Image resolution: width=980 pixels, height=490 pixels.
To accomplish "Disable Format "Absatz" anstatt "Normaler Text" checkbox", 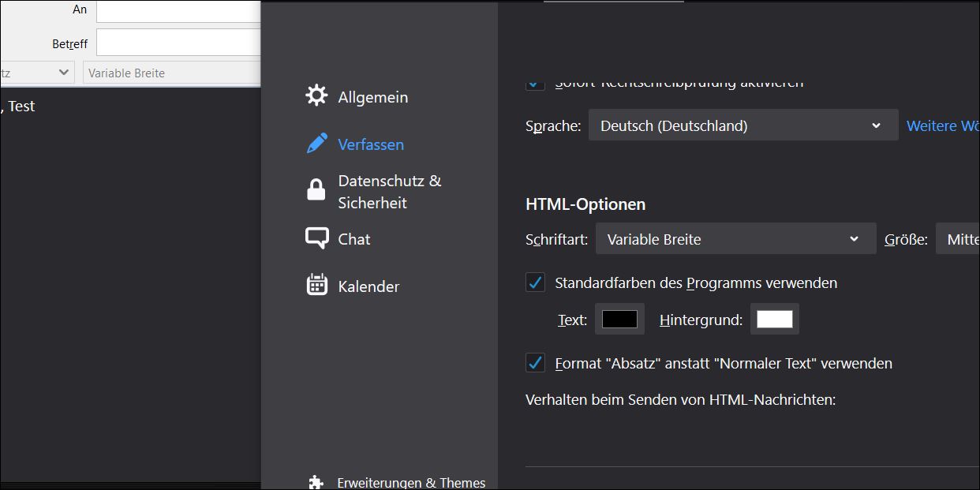I will [536, 363].
